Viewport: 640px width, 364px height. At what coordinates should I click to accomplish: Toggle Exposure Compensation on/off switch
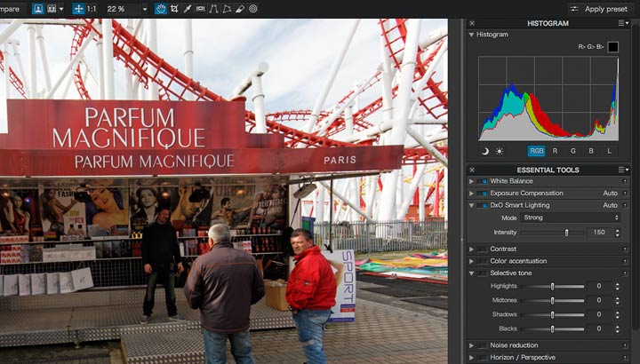click(x=482, y=194)
